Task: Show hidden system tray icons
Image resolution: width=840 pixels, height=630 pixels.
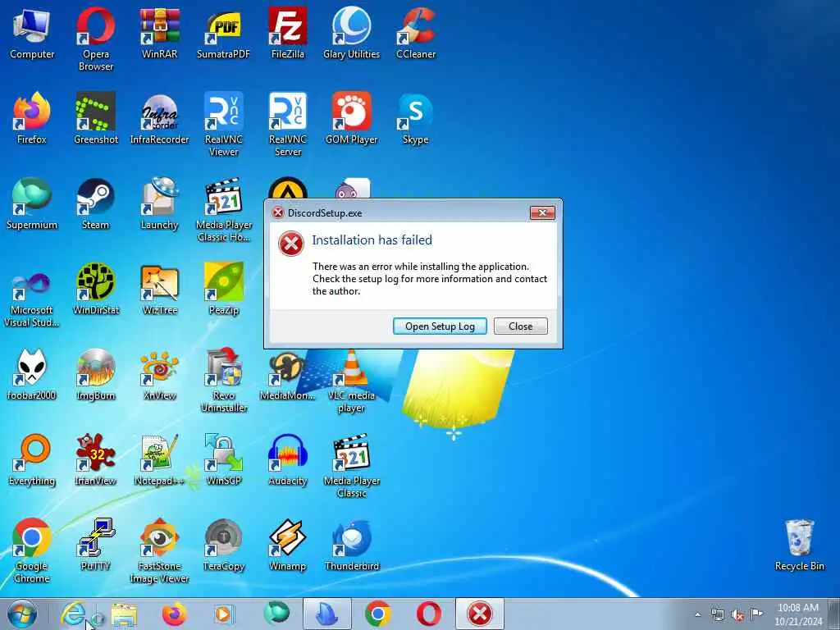Action: [x=697, y=614]
